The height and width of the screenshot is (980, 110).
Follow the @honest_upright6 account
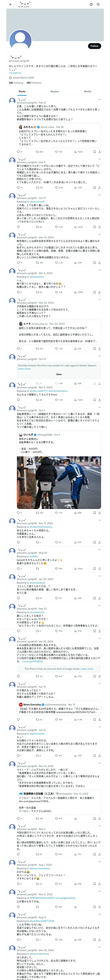click(95, 46)
